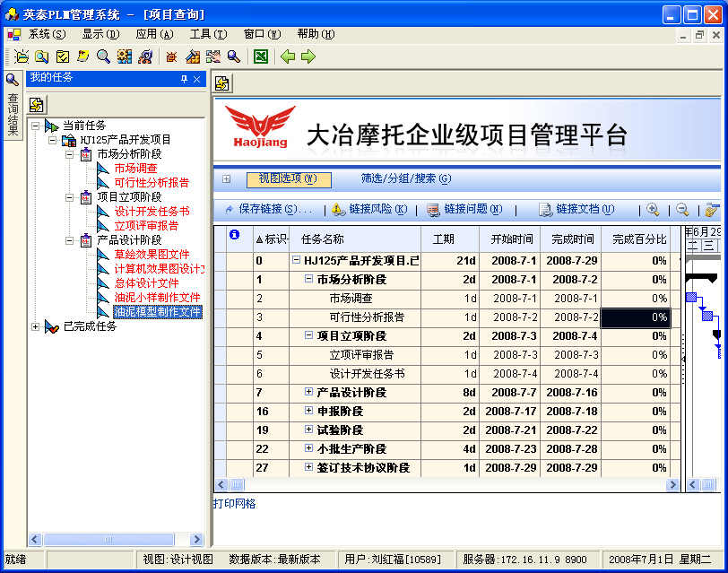Open the 查询结果 side tab

click(x=13, y=106)
